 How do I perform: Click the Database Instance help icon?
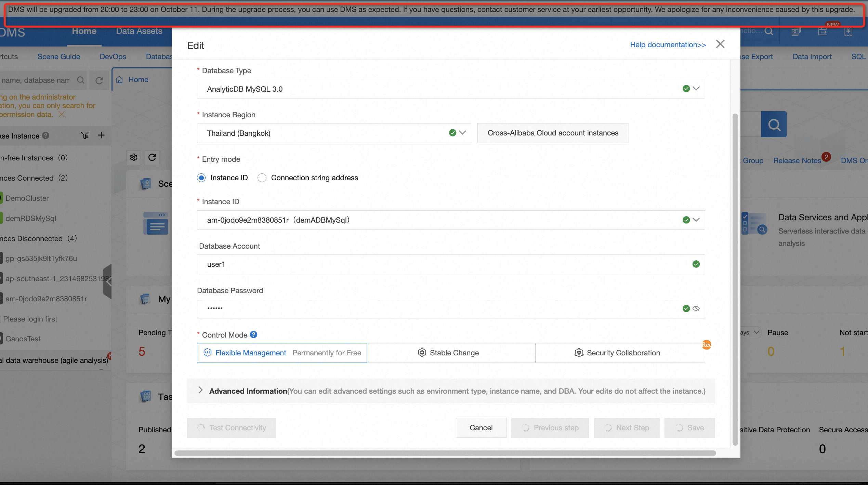tap(45, 136)
